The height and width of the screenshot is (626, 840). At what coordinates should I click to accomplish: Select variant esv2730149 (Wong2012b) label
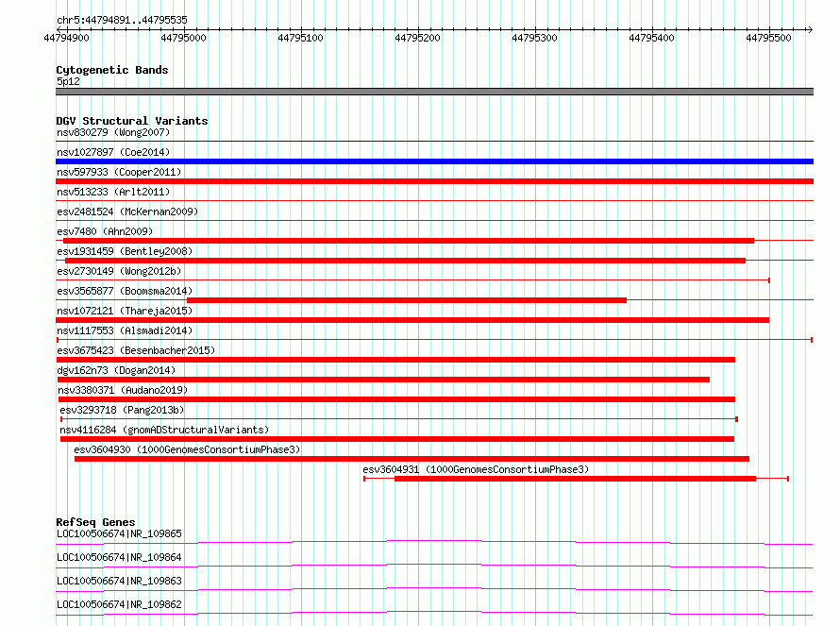click(119, 271)
